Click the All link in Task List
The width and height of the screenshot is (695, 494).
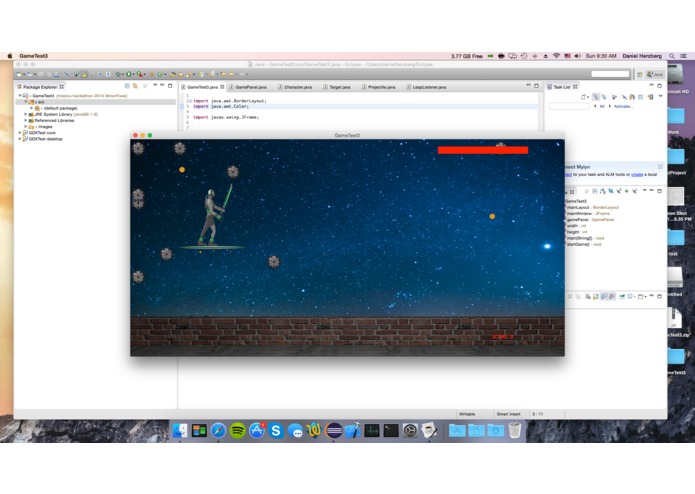click(x=602, y=106)
